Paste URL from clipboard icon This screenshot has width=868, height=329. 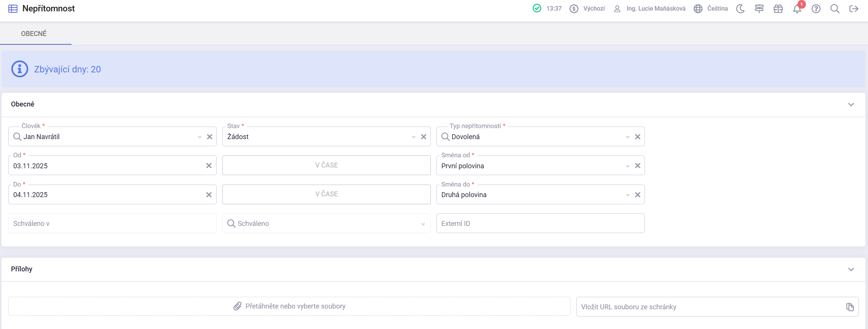(850, 307)
